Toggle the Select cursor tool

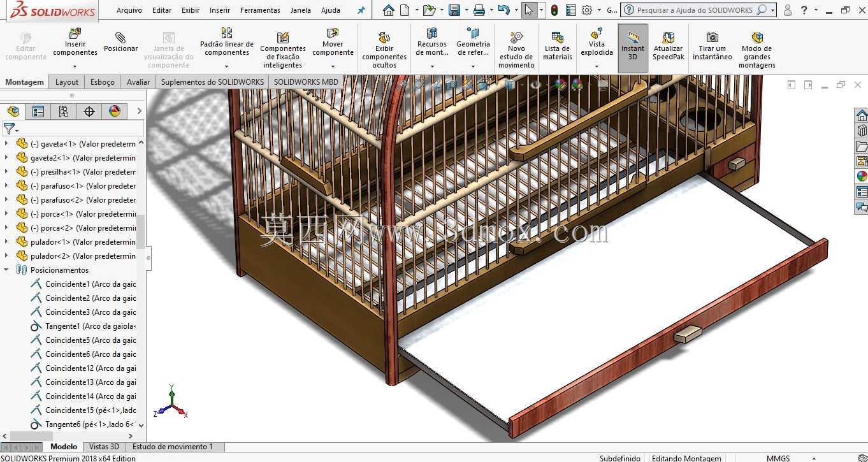tap(528, 10)
